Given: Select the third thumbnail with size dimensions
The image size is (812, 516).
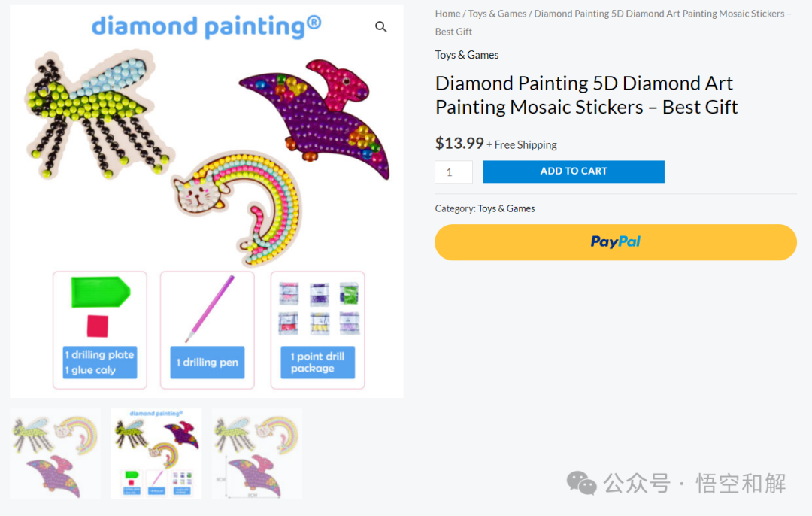Looking at the screenshot, I should click(x=257, y=454).
